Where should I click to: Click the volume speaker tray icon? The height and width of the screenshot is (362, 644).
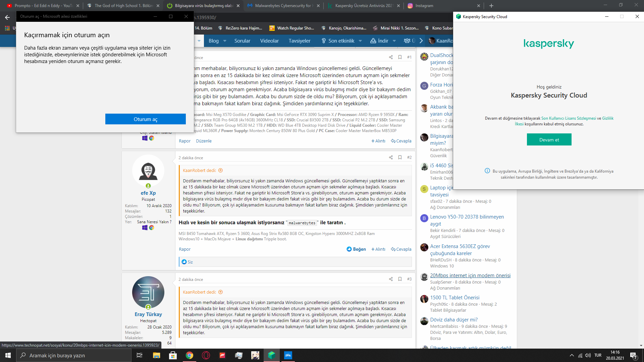click(x=588, y=355)
